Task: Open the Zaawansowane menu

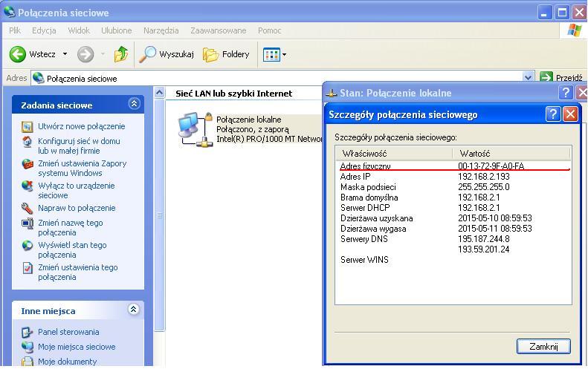Action: point(218,30)
